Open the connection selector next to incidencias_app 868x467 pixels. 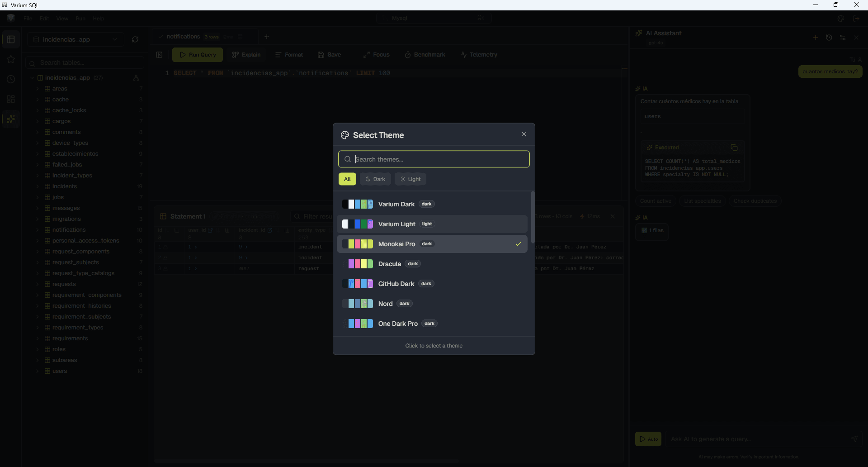click(115, 39)
